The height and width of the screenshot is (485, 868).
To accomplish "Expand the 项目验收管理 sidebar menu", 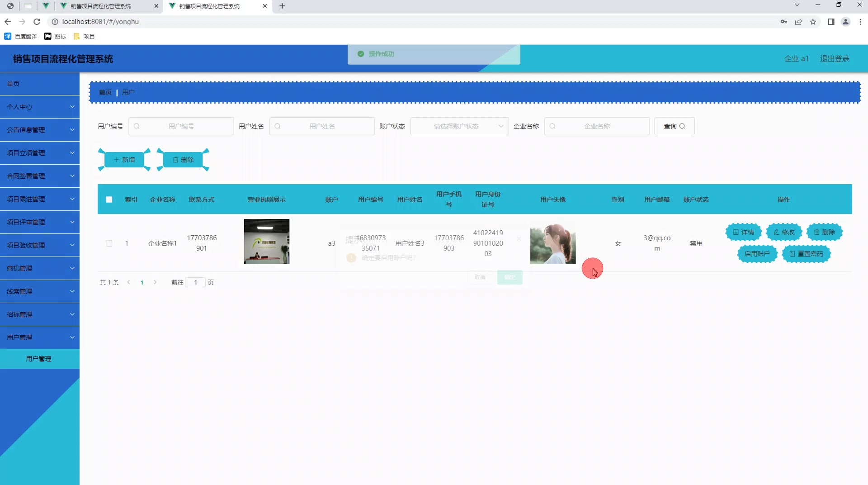I will coord(40,245).
